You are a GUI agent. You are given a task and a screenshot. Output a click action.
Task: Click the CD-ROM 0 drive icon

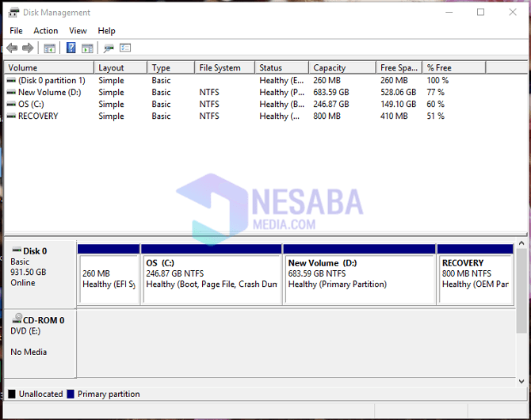17,319
